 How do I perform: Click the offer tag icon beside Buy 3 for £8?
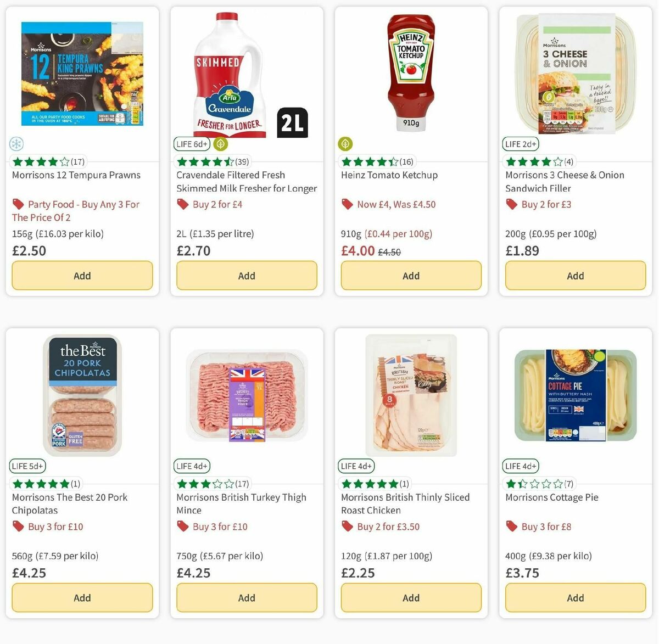pyautogui.click(x=511, y=526)
